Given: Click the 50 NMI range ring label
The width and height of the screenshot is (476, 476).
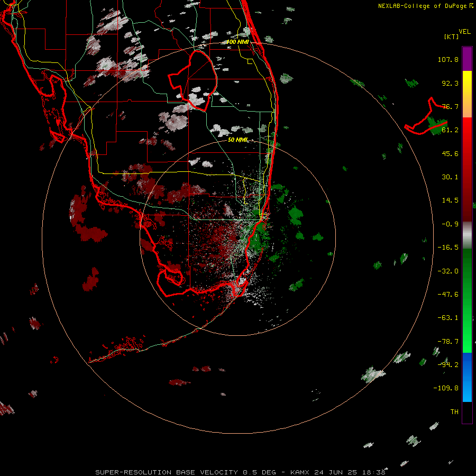Looking at the screenshot, I should click(237, 140).
